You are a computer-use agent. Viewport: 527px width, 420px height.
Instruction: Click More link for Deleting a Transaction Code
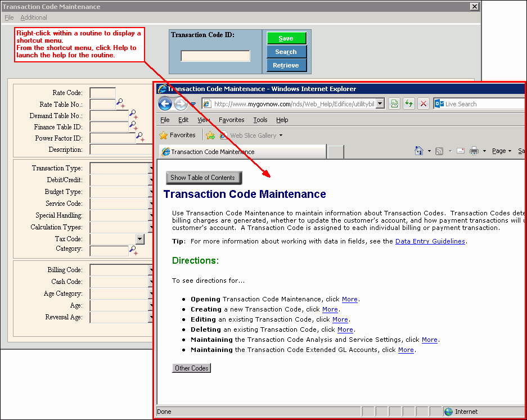[x=345, y=329]
